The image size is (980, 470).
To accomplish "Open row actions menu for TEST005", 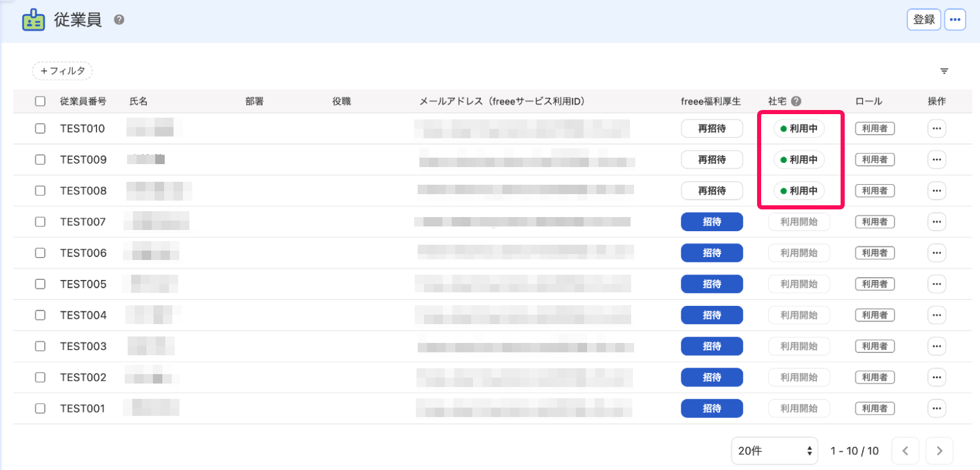I will click(937, 284).
